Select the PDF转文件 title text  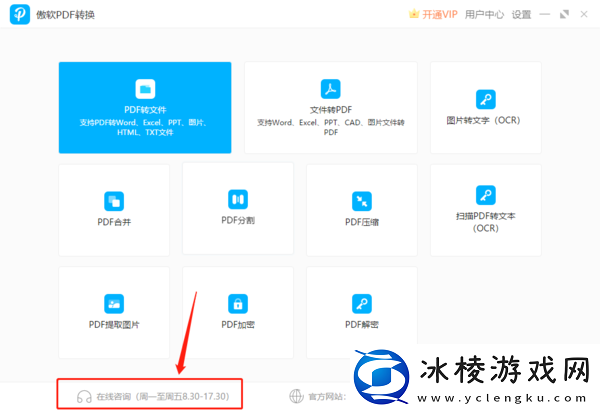pos(145,110)
